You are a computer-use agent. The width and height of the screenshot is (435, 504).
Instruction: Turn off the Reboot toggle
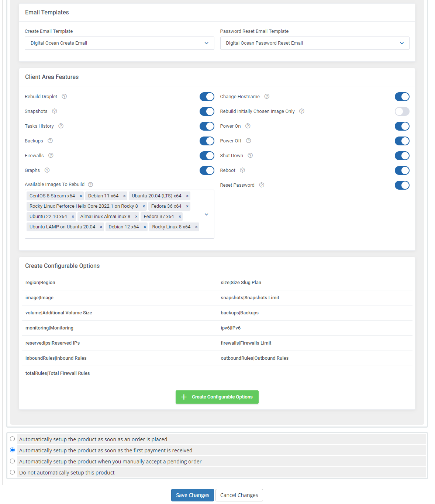pos(402,170)
